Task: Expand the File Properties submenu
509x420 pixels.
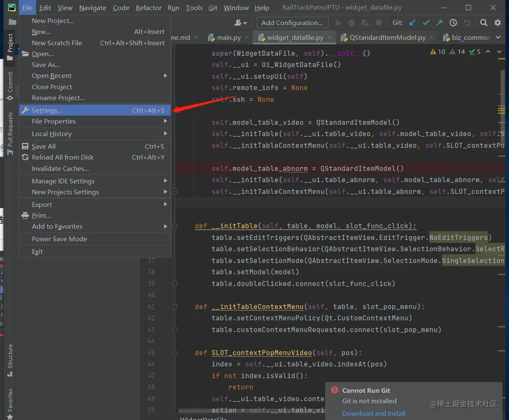Action: pos(165,121)
